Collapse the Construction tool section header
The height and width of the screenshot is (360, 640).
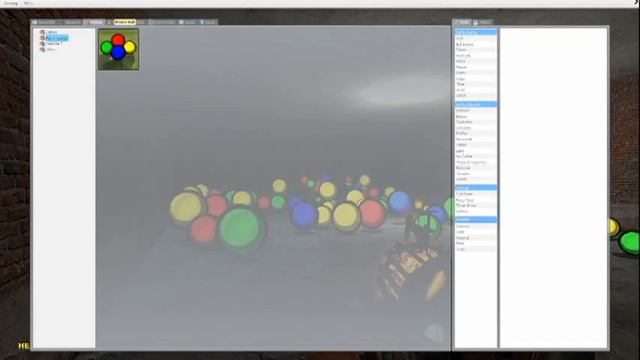coord(476,104)
